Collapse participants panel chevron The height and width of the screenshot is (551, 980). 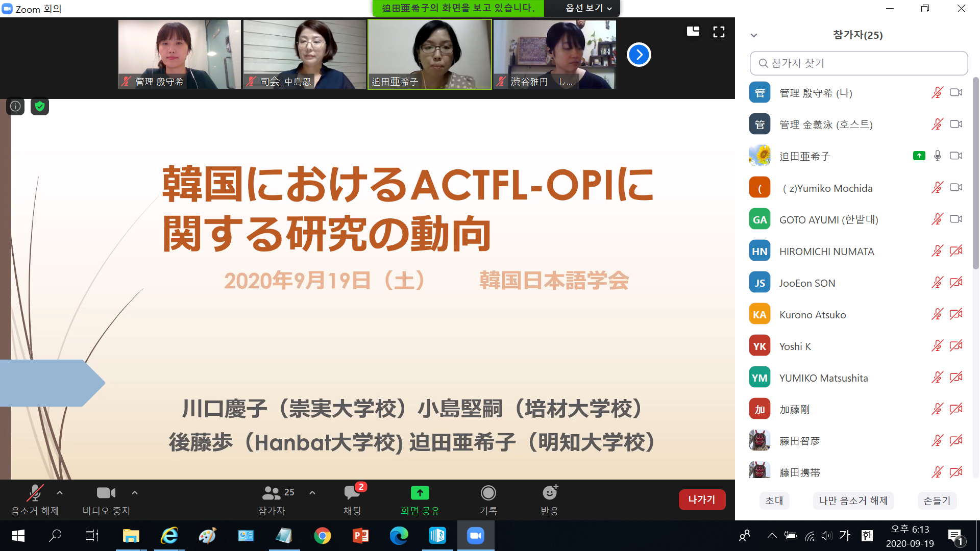coord(754,35)
